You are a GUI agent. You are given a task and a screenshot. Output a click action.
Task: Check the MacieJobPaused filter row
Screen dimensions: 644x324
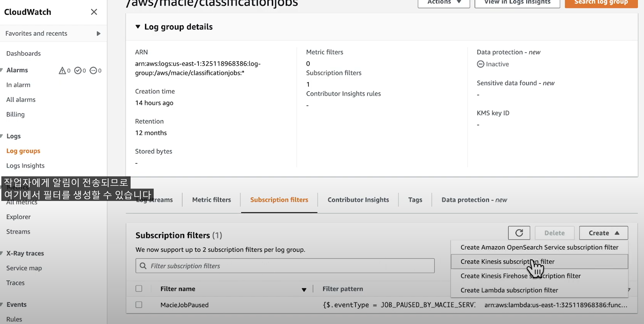click(x=139, y=305)
